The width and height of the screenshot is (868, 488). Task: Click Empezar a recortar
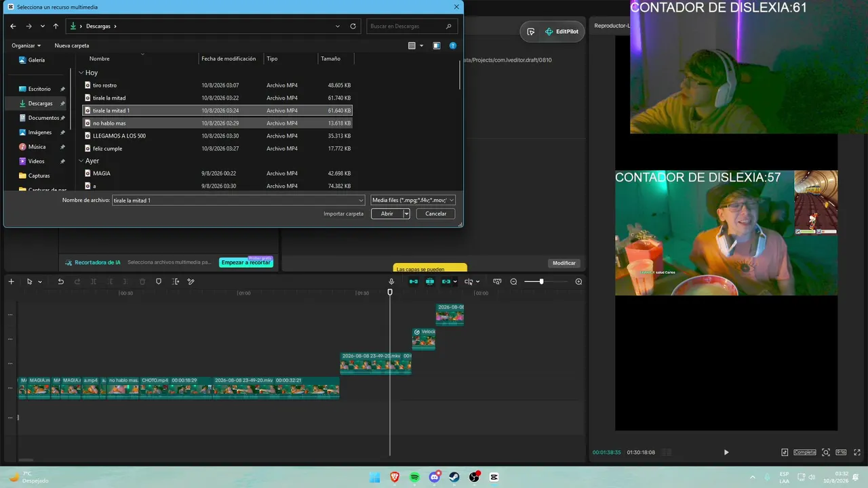(246, 262)
